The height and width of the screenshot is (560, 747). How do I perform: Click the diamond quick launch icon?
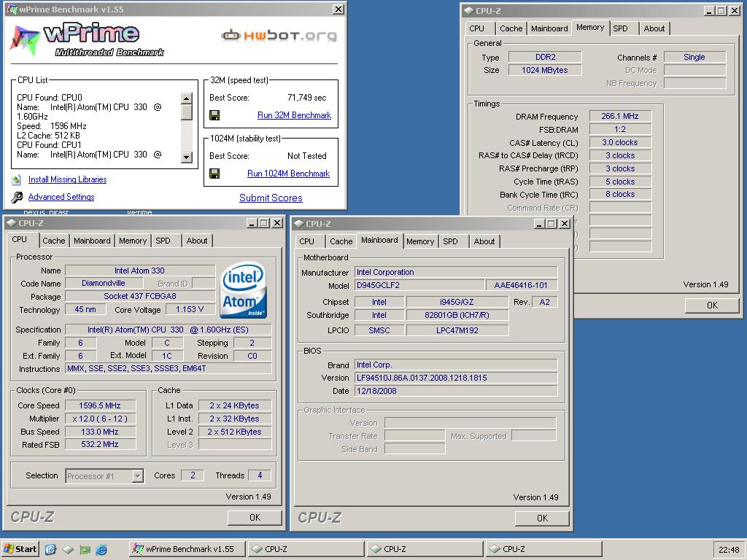[x=68, y=550]
